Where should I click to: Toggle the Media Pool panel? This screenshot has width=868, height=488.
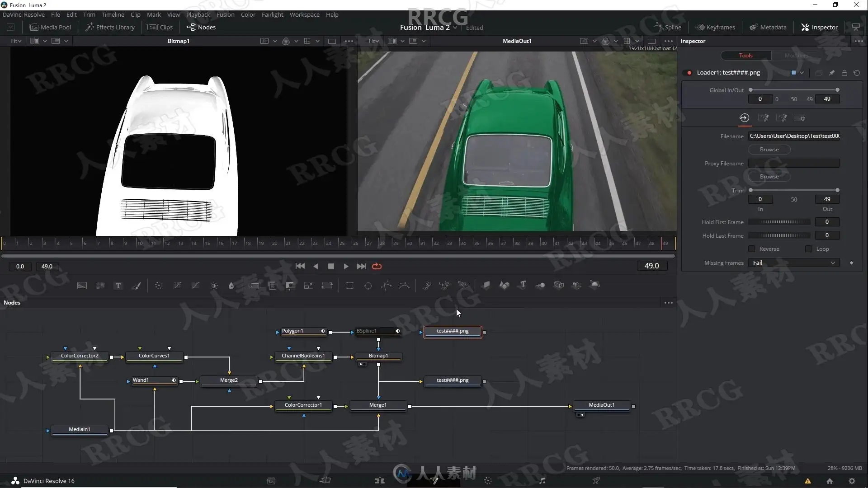click(50, 27)
